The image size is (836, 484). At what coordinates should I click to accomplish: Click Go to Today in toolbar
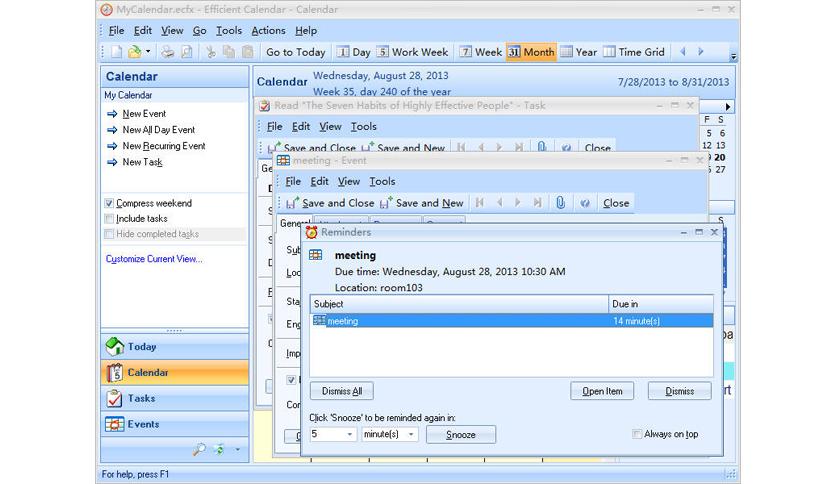pos(295,52)
